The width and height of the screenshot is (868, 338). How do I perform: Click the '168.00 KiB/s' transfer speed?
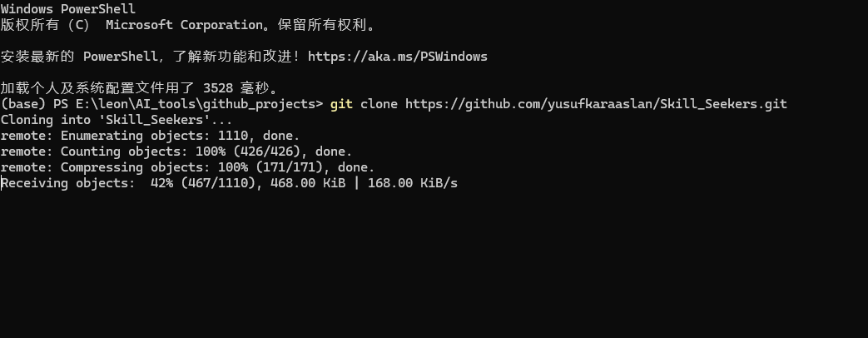pyautogui.click(x=413, y=183)
